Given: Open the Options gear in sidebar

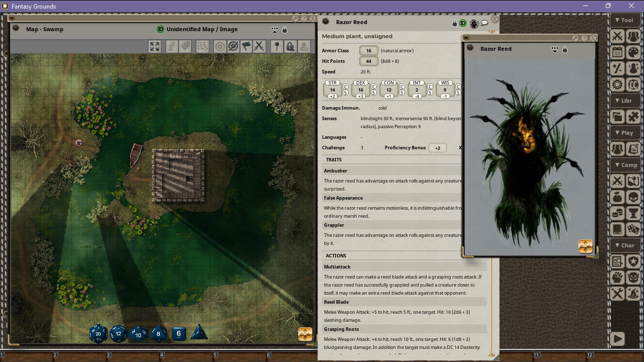Looking at the screenshot, I should point(617,84).
